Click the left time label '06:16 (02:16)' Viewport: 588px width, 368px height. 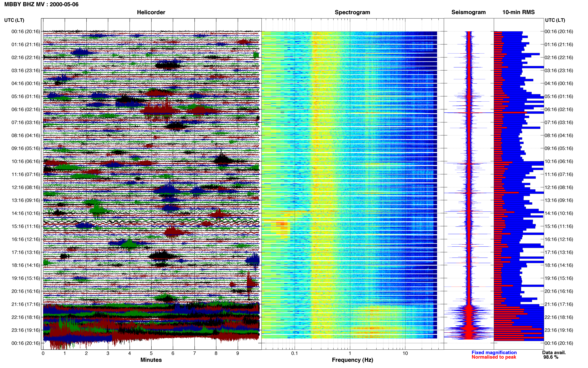tap(26, 109)
